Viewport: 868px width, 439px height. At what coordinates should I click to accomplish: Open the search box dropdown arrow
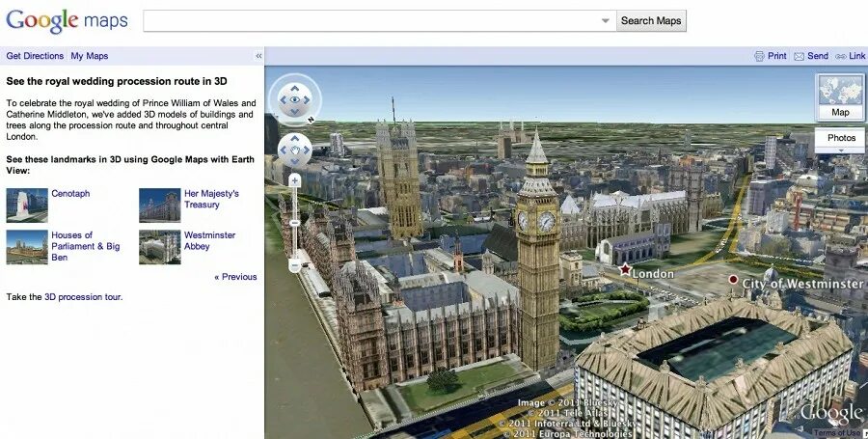point(606,20)
